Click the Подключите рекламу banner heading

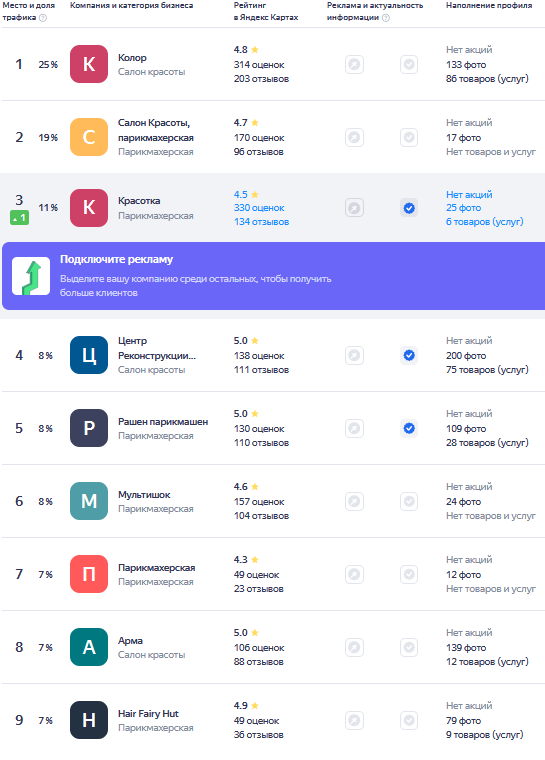[116, 259]
